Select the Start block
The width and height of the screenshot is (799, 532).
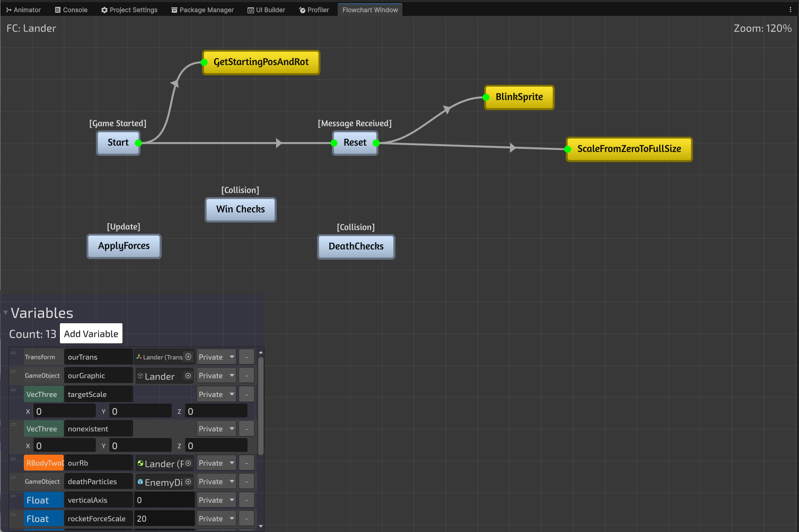click(x=118, y=143)
